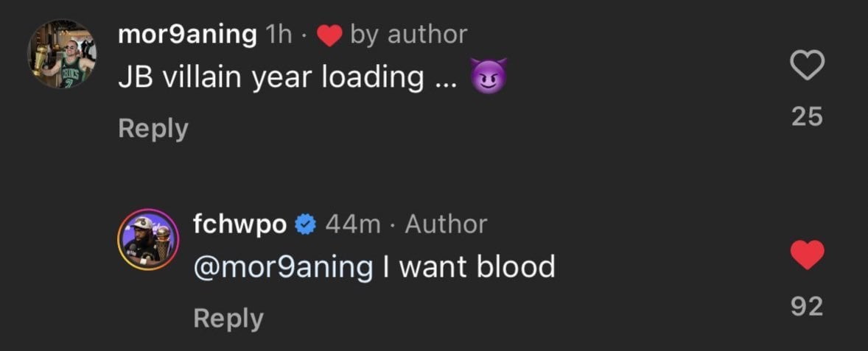Click the '44m' timestamp

click(352, 224)
